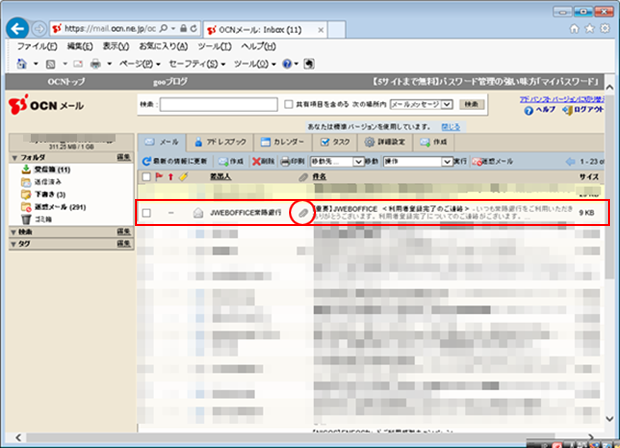Open the 移動先 move-to dropdown
The image size is (620, 448).
337,161
